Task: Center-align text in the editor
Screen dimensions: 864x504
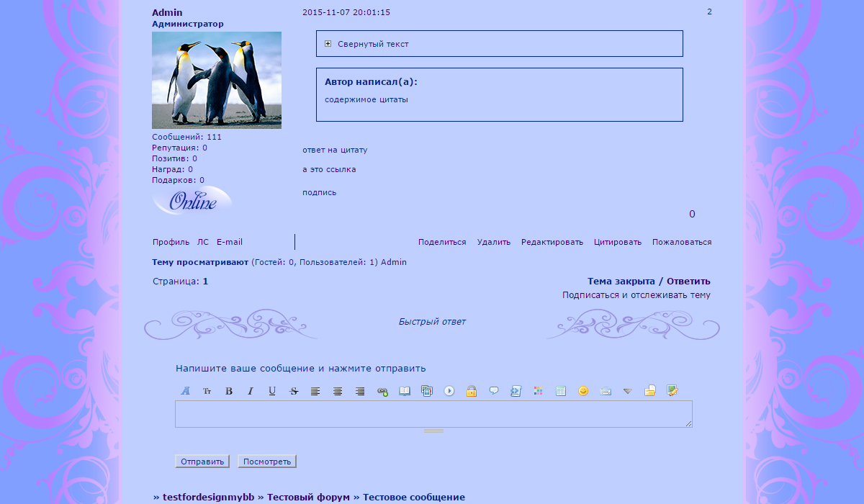Action: click(x=338, y=391)
